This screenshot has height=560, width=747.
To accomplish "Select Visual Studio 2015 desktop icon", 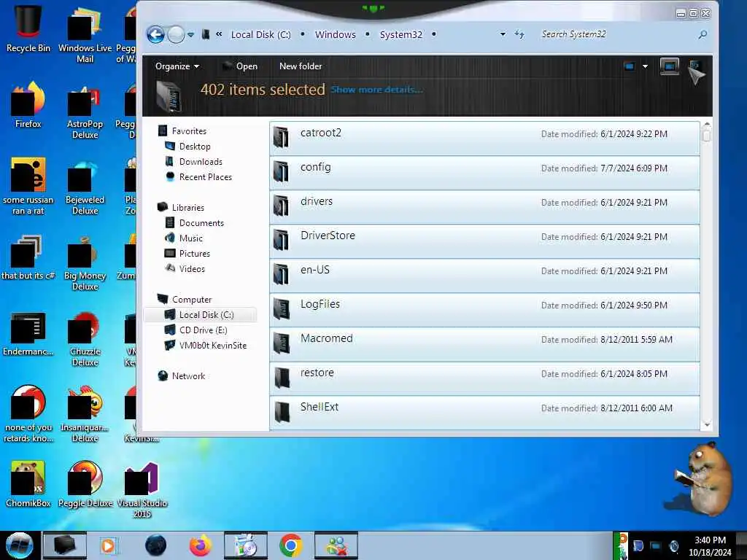I will coord(142,489).
